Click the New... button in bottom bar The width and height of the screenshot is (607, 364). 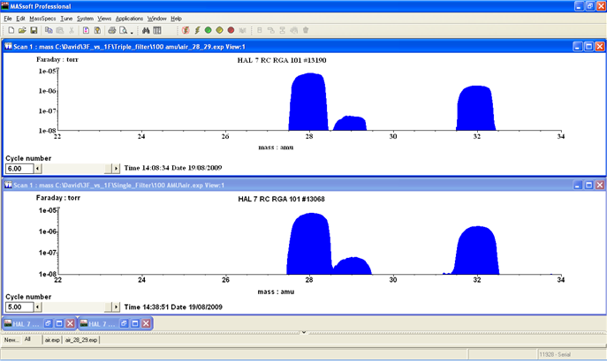(x=11, y=339)
